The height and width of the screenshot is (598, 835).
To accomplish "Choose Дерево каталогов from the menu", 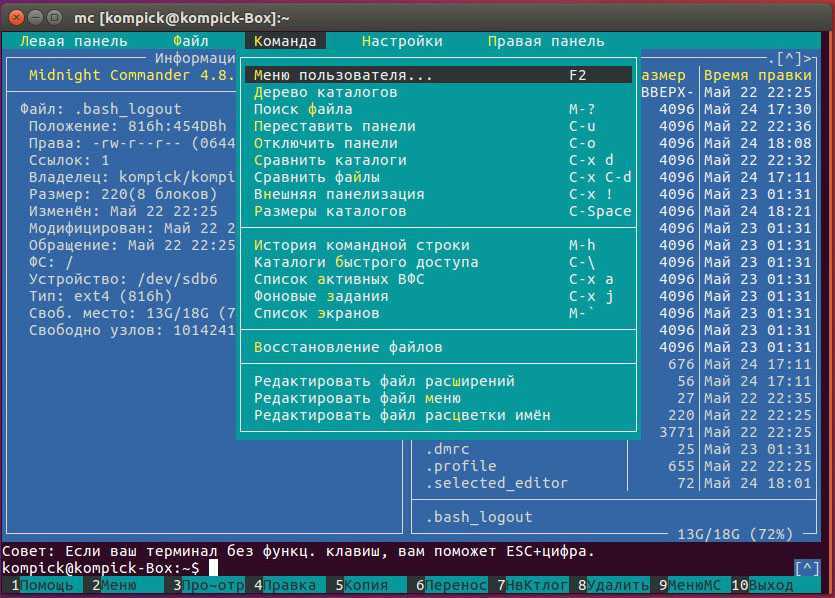I will tap(326, 92).
